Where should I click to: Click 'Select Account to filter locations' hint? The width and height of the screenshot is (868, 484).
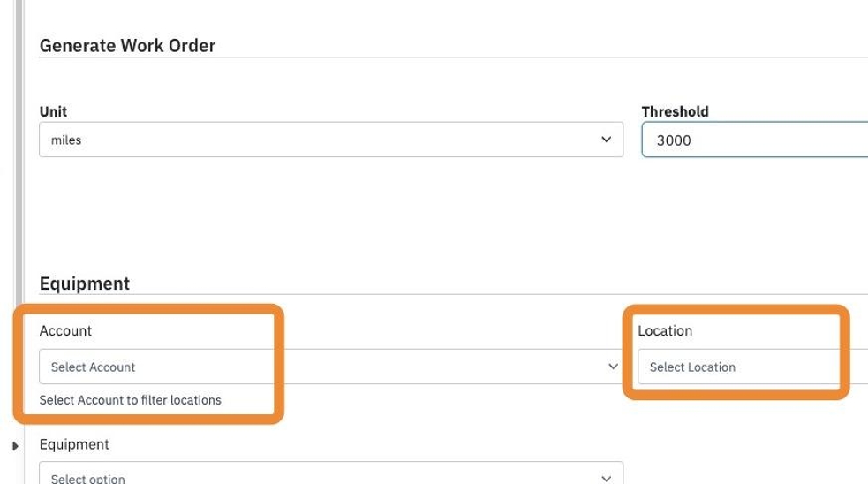(130, 400)
